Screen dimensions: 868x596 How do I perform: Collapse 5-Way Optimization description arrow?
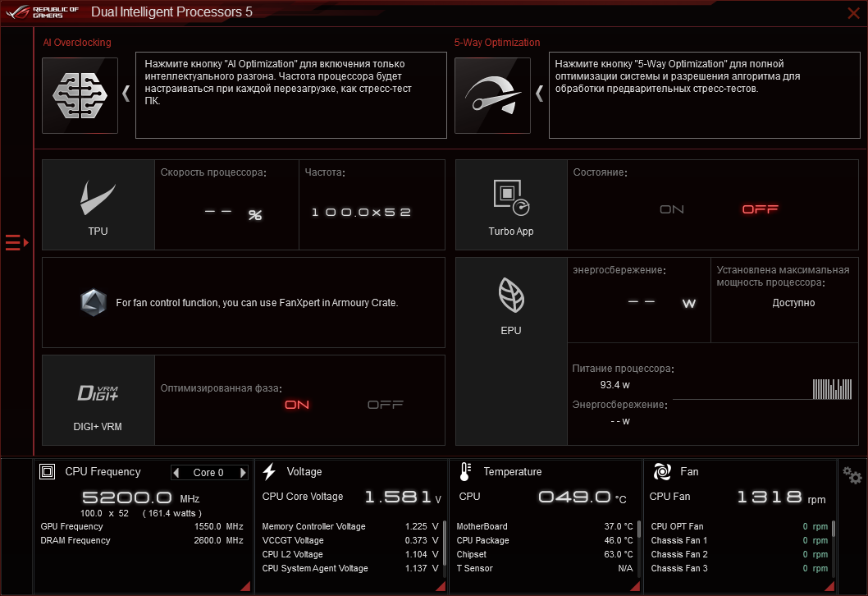[539, 93]
